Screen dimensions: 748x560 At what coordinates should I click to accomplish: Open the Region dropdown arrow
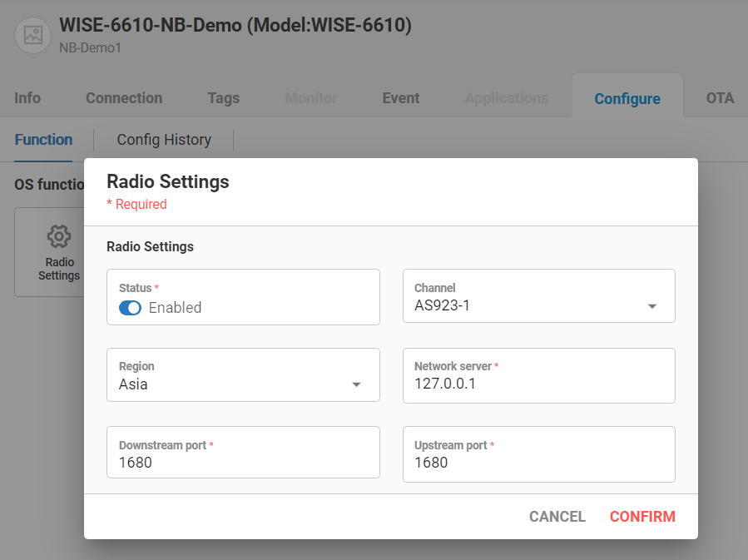tap(357, 385)
